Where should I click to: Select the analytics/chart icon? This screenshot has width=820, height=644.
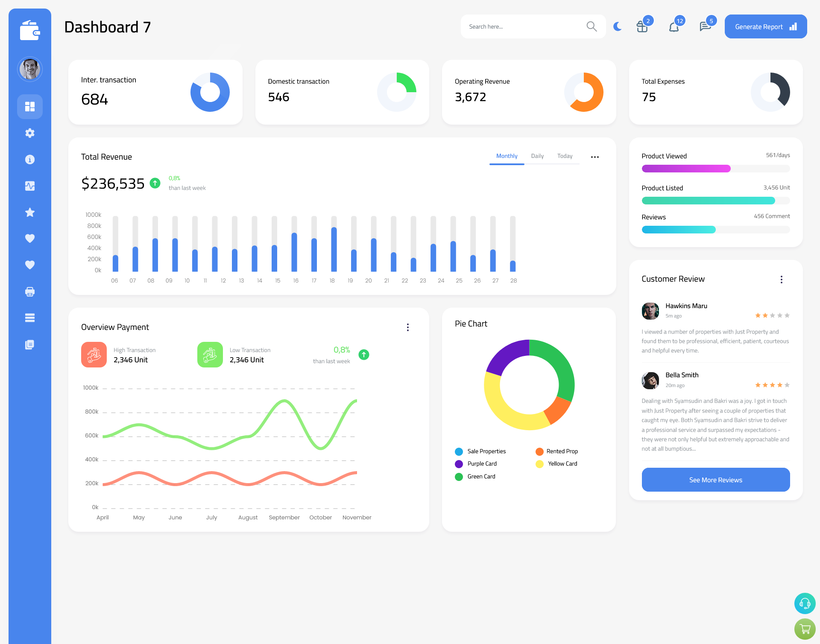[30, 186]
